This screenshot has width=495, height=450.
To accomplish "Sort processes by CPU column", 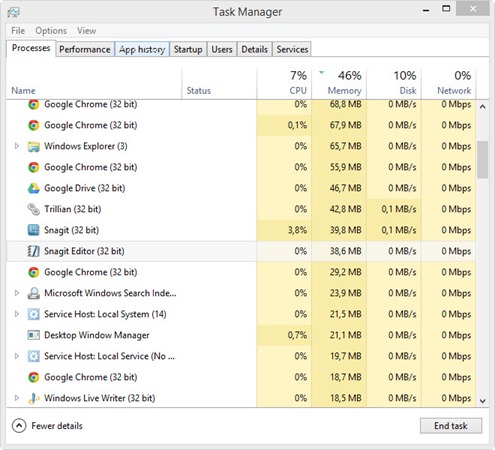I will (x=284, y=83).
